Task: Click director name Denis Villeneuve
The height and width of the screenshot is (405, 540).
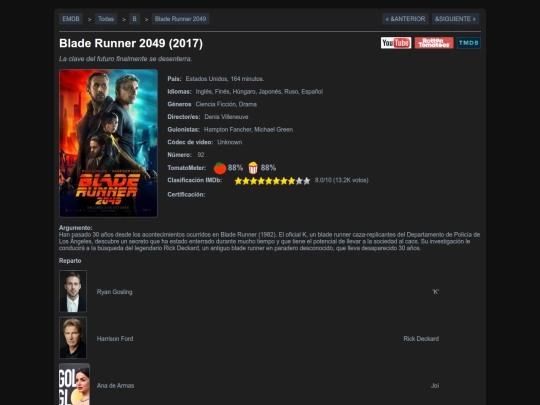Action: [x=226, y=117]
